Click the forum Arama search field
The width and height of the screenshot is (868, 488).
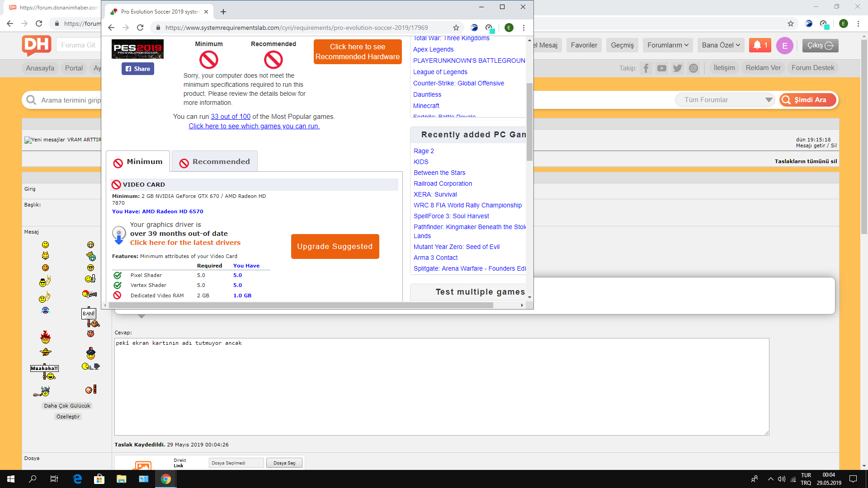[x=71, y=100]
